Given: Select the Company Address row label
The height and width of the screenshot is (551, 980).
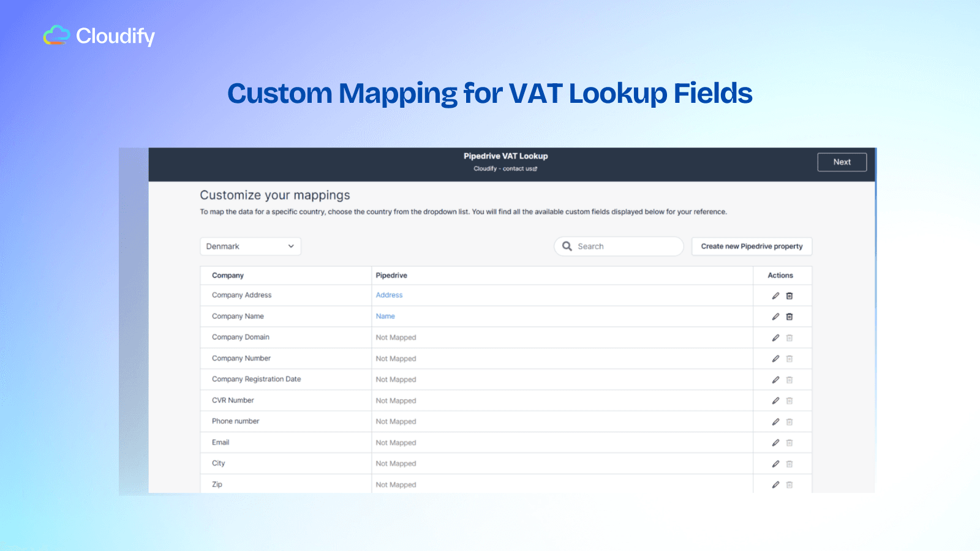Looking at the screenshot, I should [x=242, y=295].
